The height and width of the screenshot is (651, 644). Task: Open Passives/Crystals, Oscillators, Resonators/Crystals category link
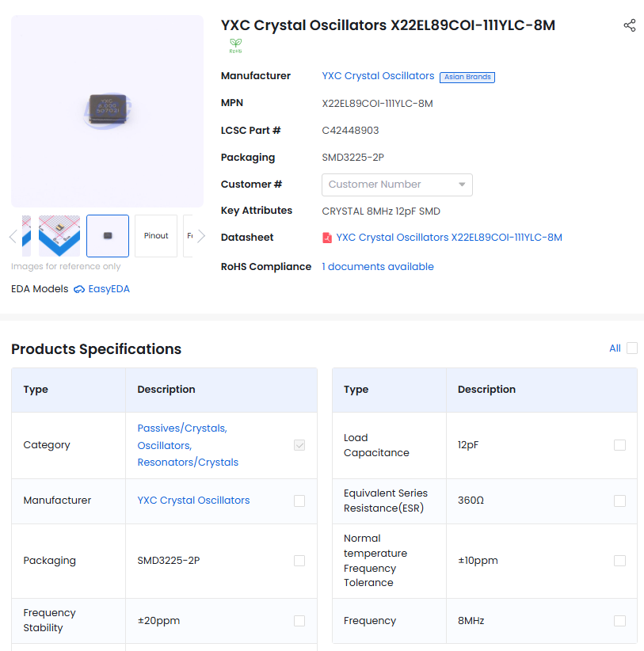[x=188, y=445]
